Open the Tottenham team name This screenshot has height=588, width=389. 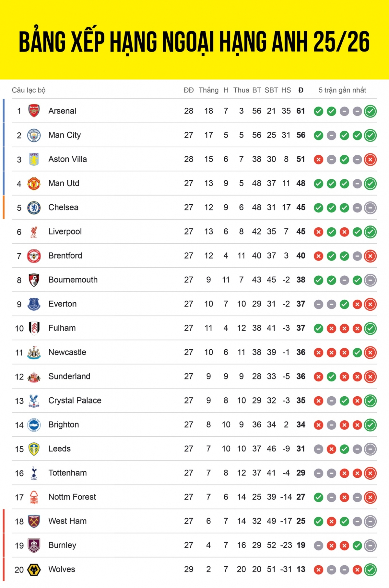point(67,473)
